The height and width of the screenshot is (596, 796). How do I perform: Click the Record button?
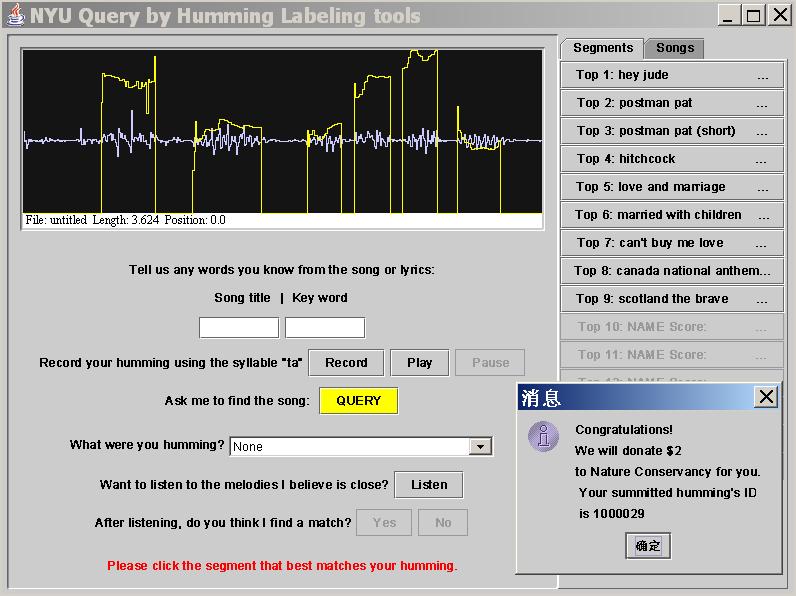click(346, 363)
